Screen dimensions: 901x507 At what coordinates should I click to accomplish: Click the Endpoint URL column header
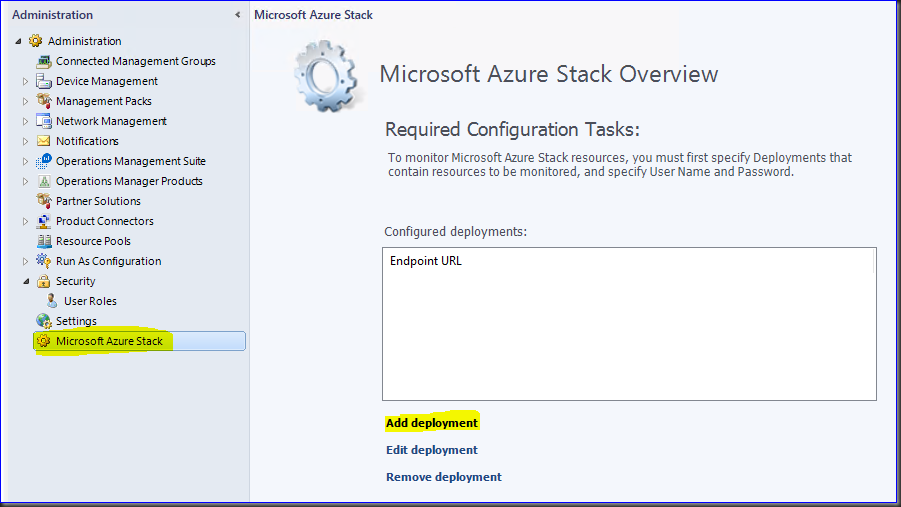(x=426, y=261)
